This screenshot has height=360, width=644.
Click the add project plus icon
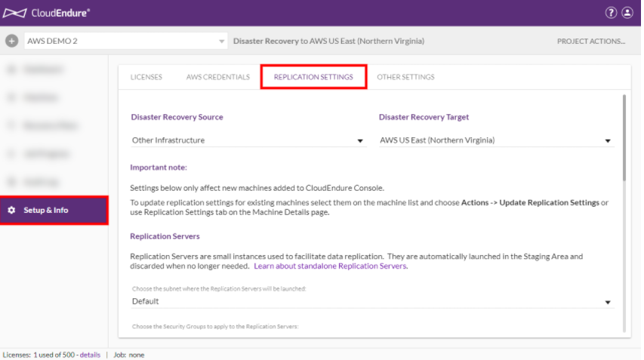11,41
